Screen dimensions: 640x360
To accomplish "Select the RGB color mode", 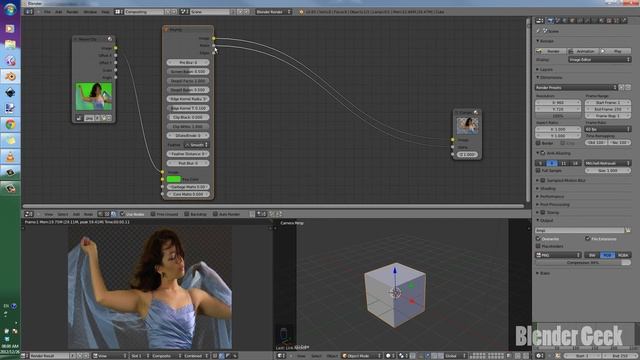I will (x=607, y=255).
